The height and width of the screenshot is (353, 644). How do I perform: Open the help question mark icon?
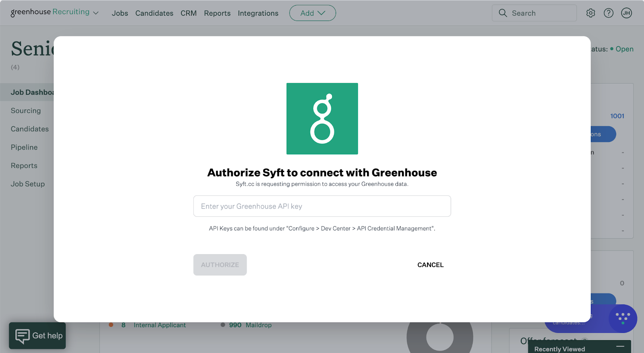pyautogui.click(x=609, y=13)
